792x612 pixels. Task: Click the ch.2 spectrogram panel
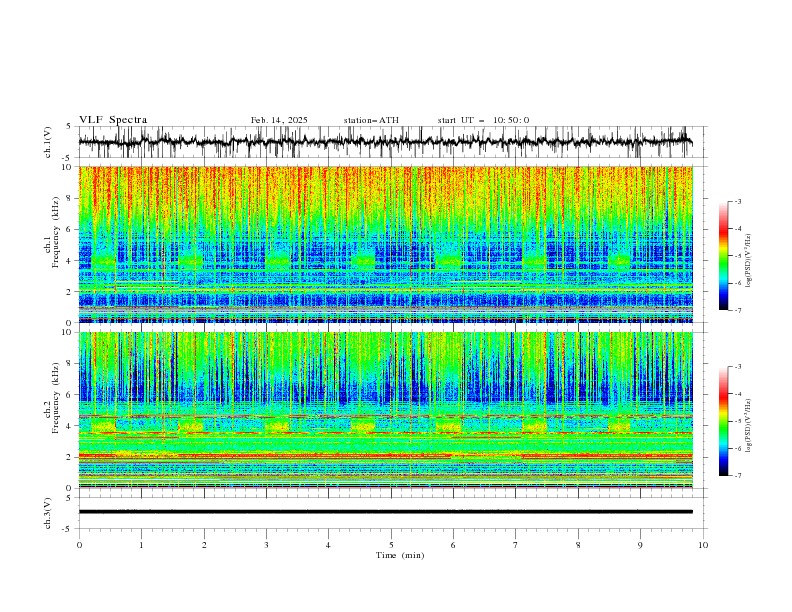[x=385, y=410]
